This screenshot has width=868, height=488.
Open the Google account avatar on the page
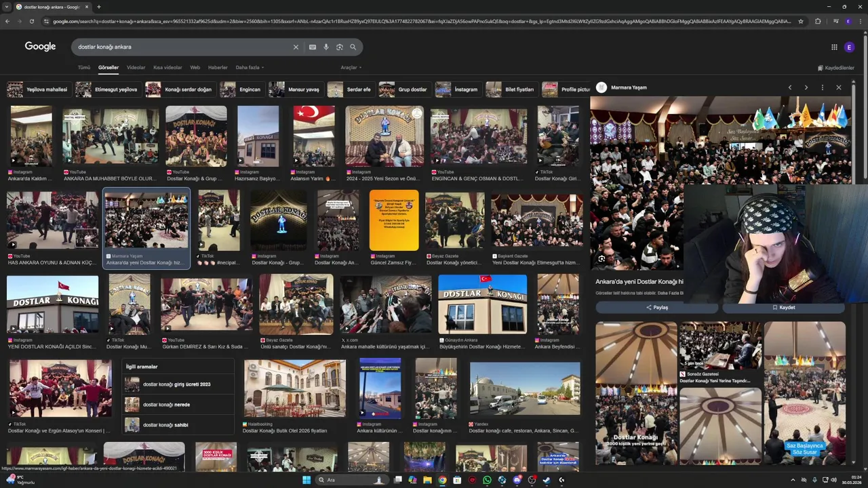pyautogui.click(x=849, y=47)
